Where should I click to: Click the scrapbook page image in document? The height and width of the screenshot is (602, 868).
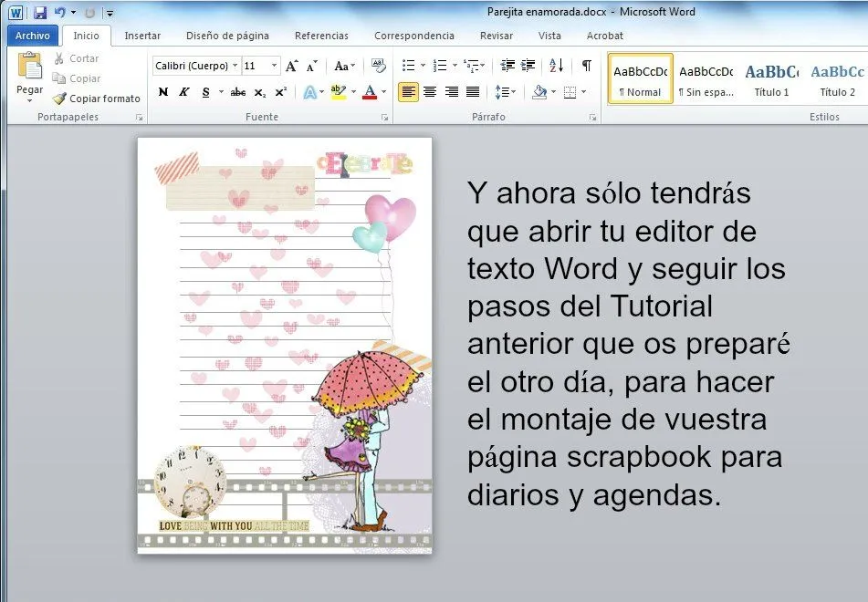click(285, 346)
